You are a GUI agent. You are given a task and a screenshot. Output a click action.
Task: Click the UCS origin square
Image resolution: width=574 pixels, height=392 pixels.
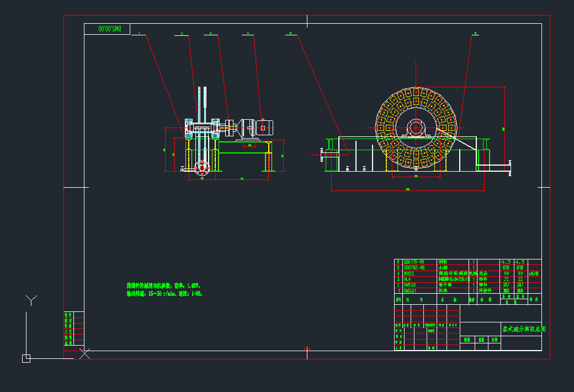26,358
